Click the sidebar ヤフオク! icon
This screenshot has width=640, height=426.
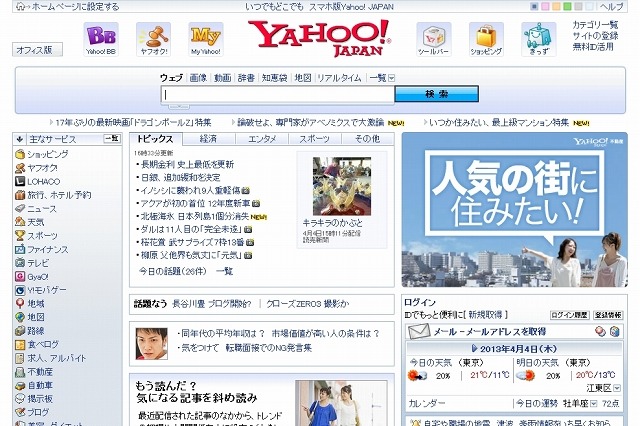click(20, 168)
